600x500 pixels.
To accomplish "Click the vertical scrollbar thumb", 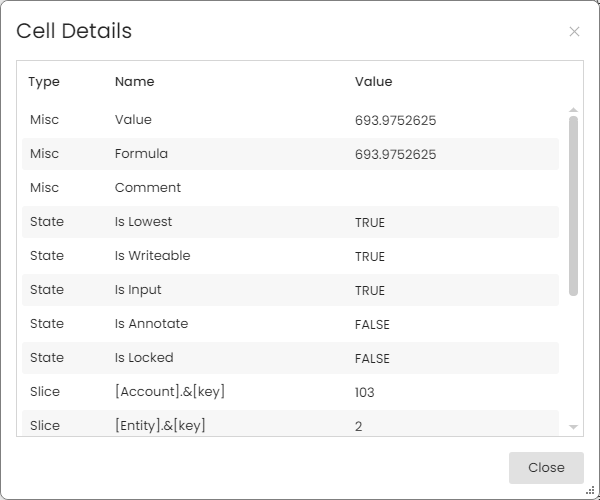I will click(x=573, y=206).
